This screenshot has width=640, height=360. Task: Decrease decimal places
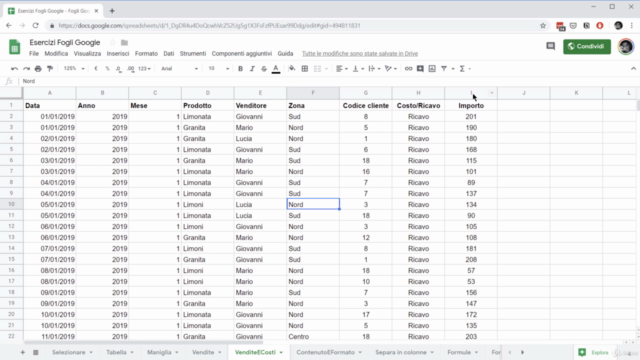pyautogui.click(x=119, y=69)
